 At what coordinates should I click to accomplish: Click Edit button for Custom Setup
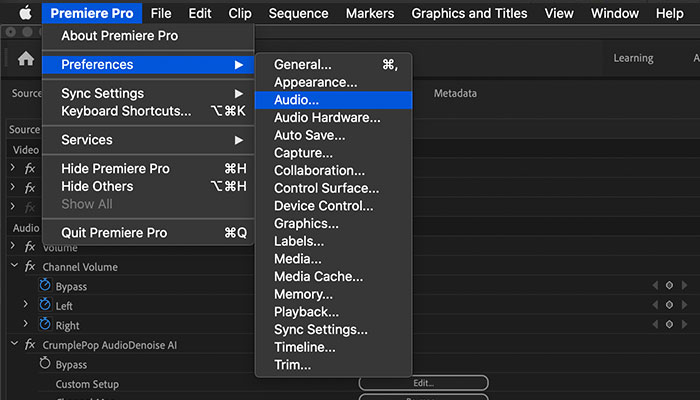click(x=423, y=383)
